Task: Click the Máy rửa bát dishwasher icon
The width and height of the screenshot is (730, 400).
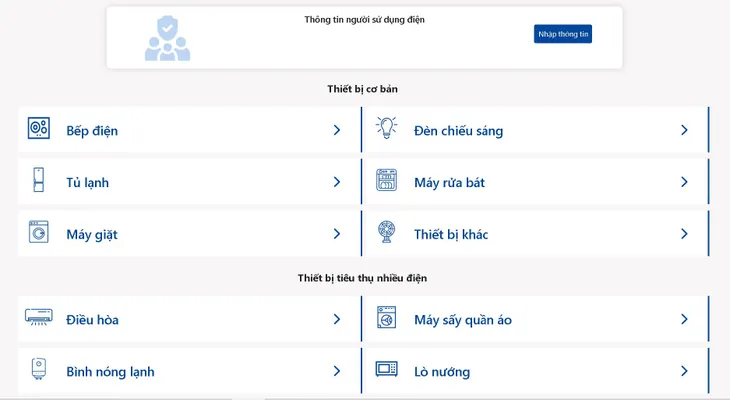Action: (386, 180)
